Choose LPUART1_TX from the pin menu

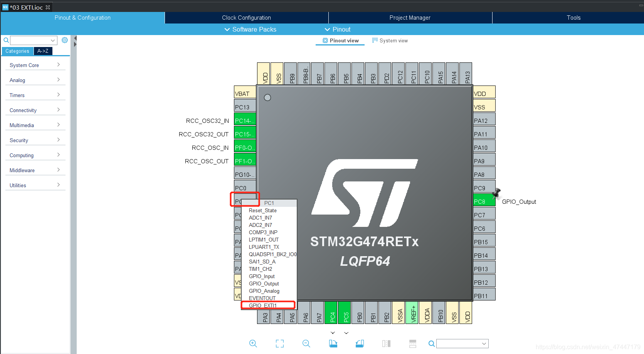[269, 247]
